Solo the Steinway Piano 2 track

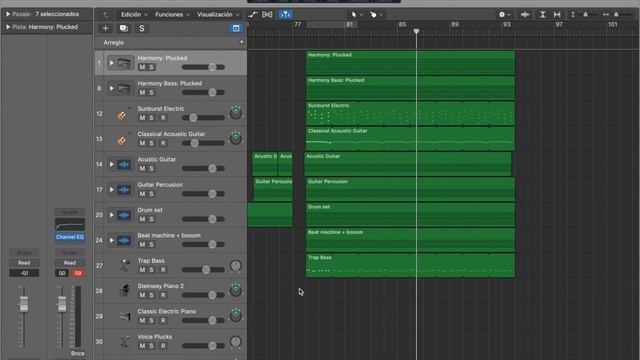pos(151,295)
